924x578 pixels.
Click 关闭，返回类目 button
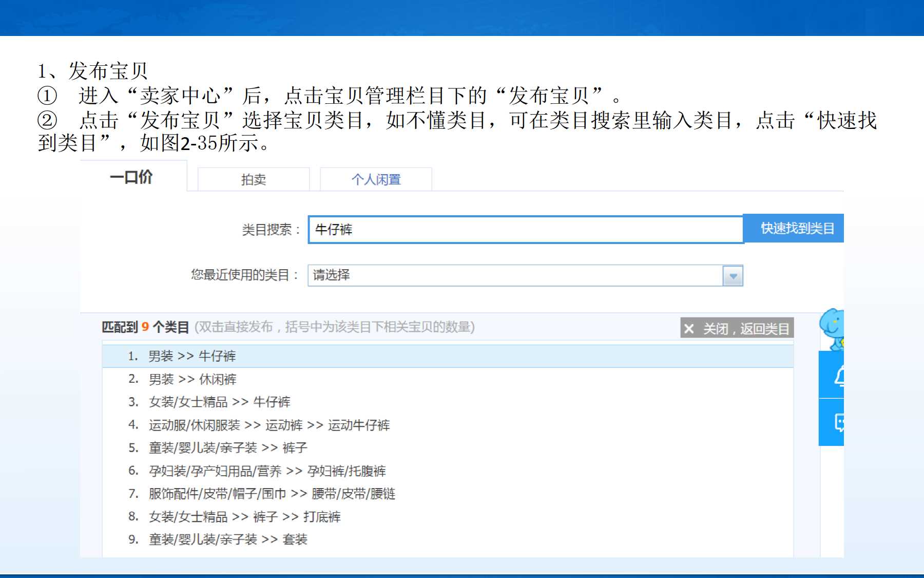pyautogui.click(x=737, y=328)
